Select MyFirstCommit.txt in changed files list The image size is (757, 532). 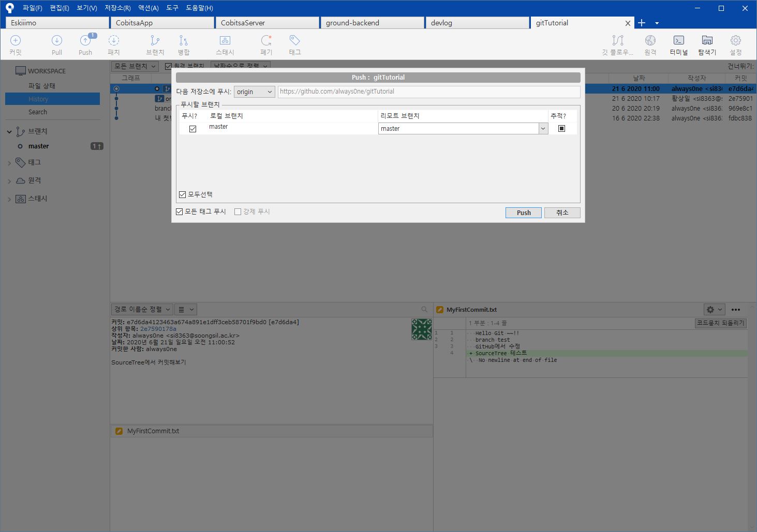click(x=272, y=431)
